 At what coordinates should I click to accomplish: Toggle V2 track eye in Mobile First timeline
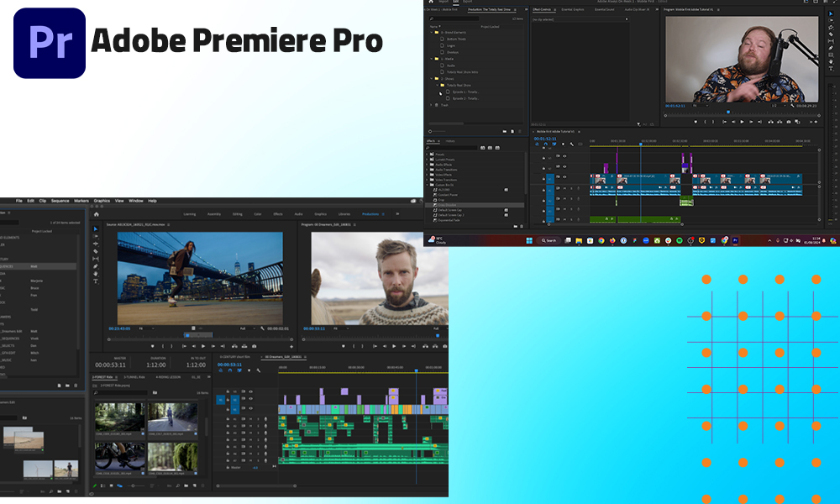click(x=564, y=166)
